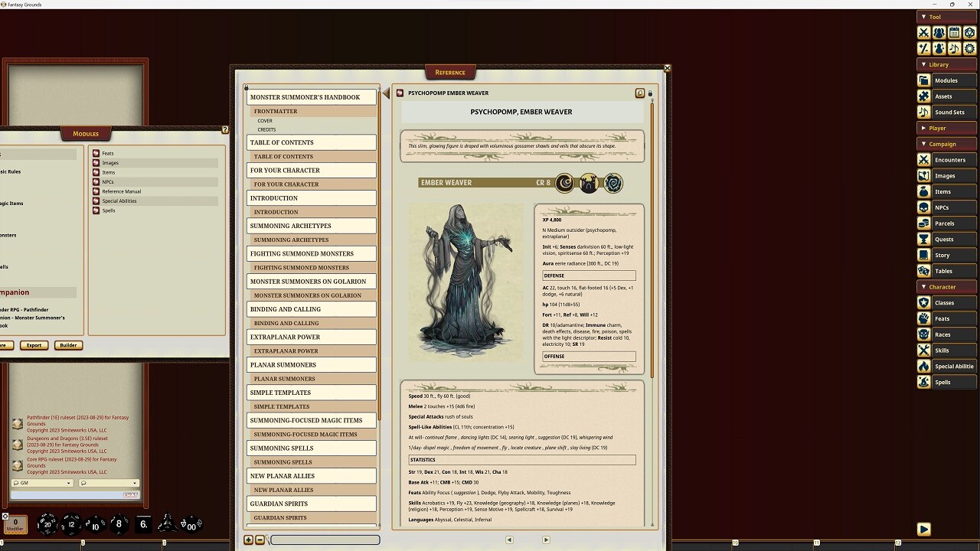
Task: Toggle the lock on the Reference window
Action: click(649, 93)
